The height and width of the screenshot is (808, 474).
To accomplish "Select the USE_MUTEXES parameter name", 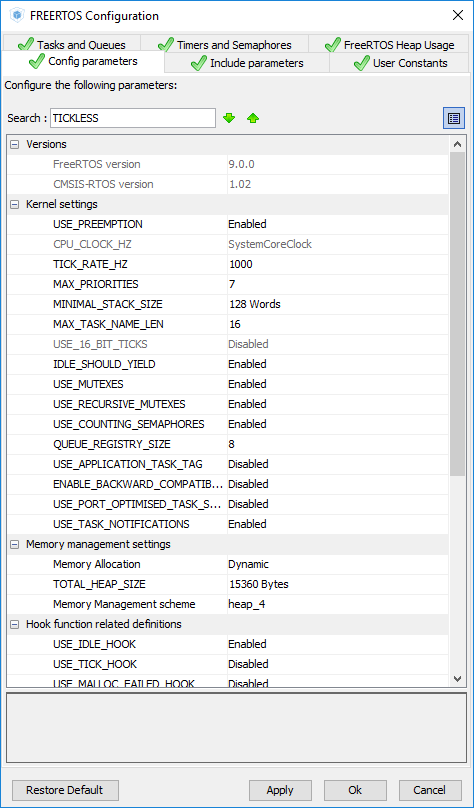I will (88, 384).
